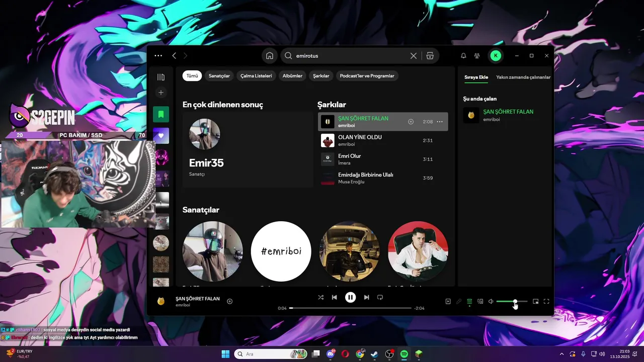Seek on the track progress bar
644x362 pixels.
pyautogui.click(x=350, y=308)
